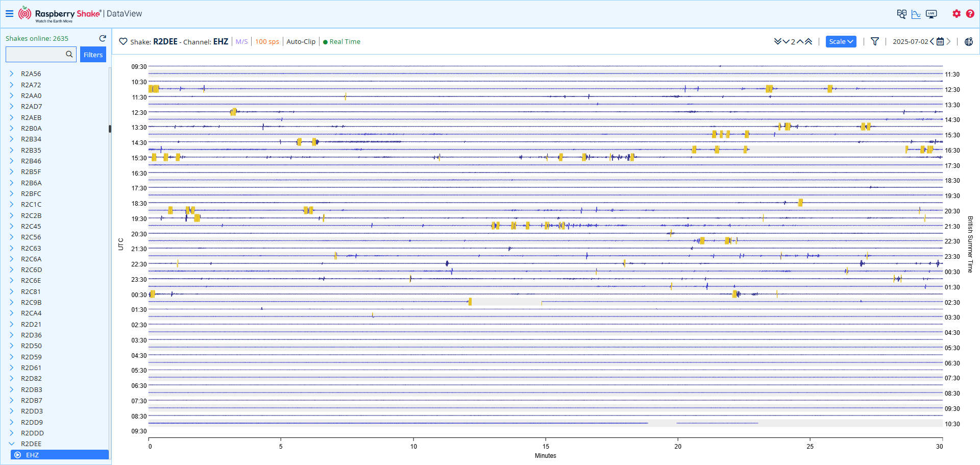Click the 15:30 UTC helicorder trace
This screenshot has width=980, height=465.
[x=545, y=157]
